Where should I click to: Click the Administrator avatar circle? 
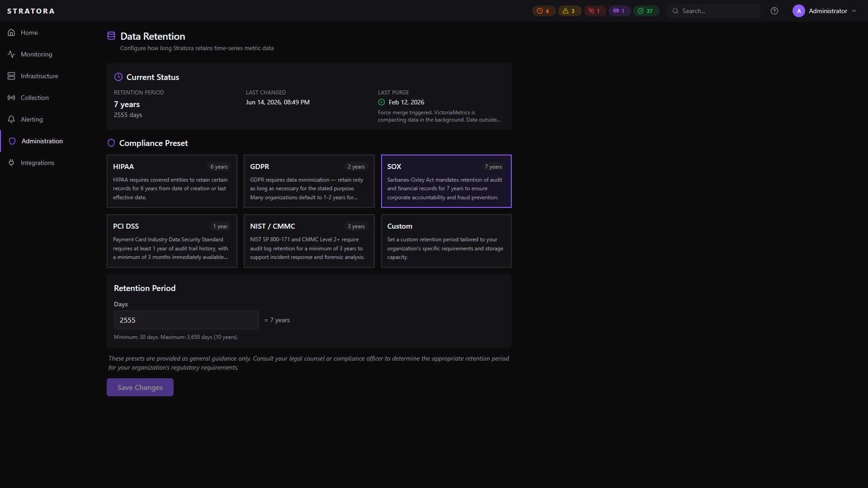(x=799, y=11)
